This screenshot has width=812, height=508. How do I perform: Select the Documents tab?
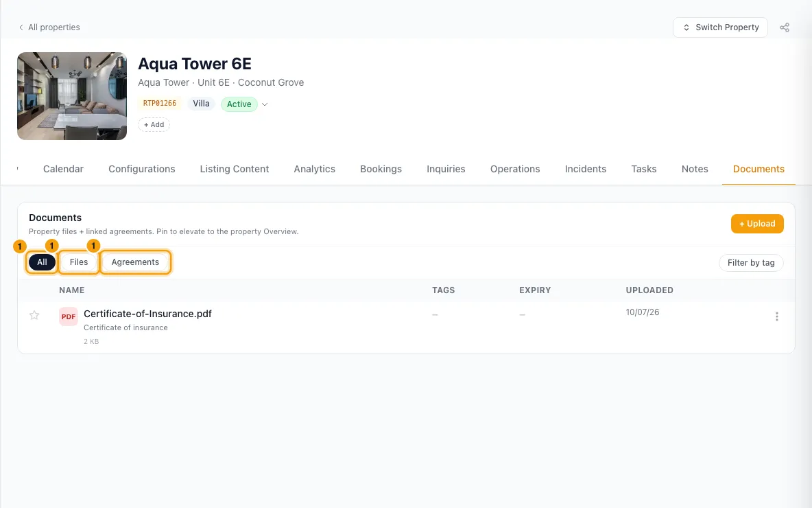759,169
